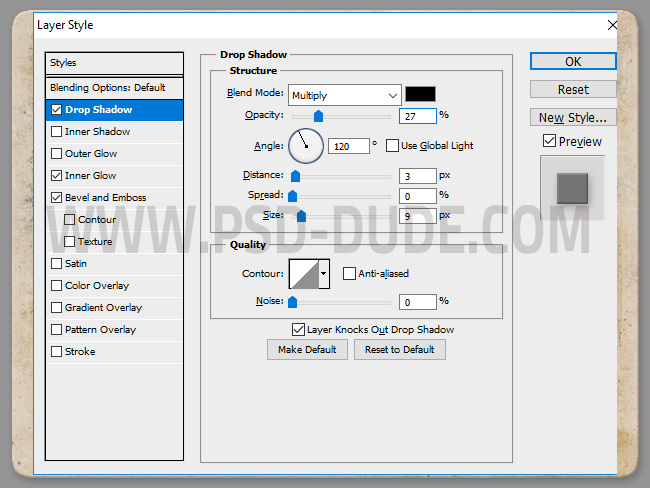Enable the Satin checkbox
Screen dimensions: 650x488
tap(56, 264)
